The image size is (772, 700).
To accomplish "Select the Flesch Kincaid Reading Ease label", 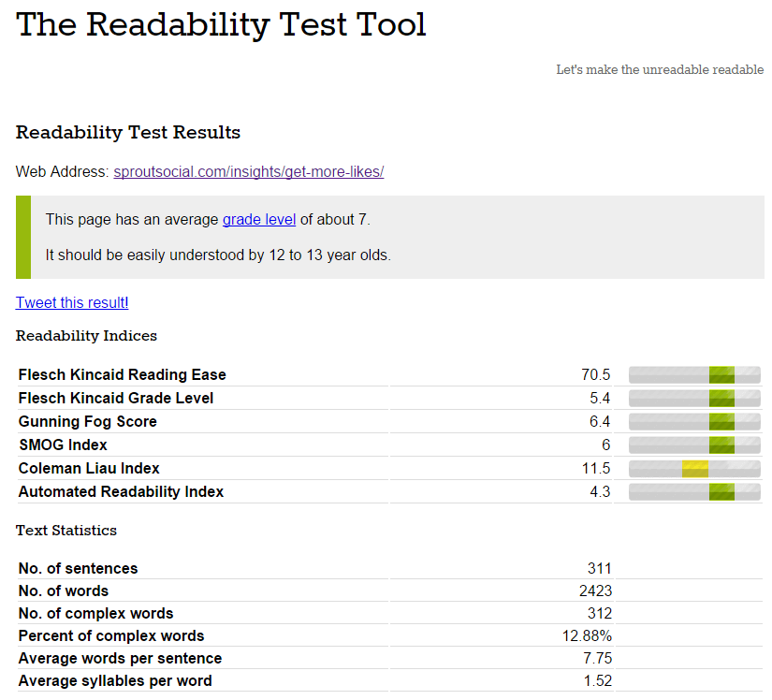I will pyautogui.click(x=122, y=374).
